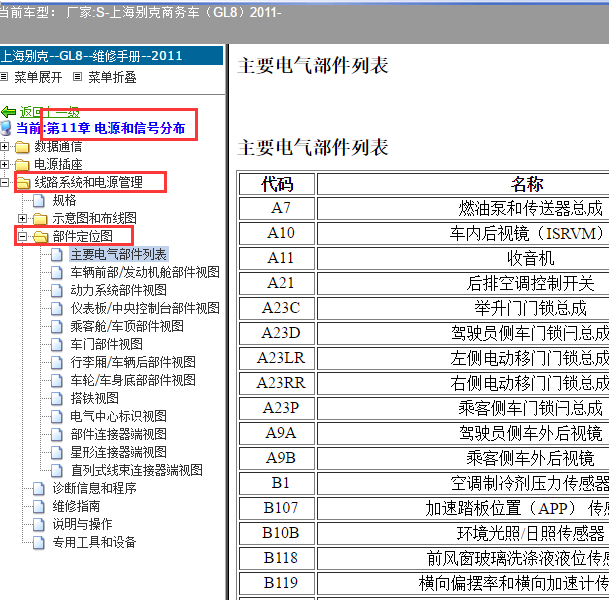This screenshot has height=600, width=609.
Task: Click the 维修指南 document icon
Action: tap(39, 506)
